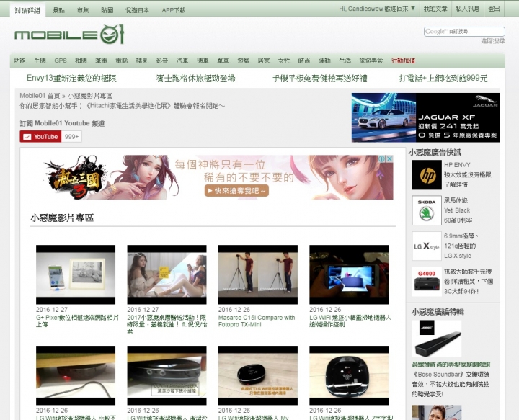Expand the Candieswow user dropdown arrow
Screen dimensions: 519x420
[413, 8]
